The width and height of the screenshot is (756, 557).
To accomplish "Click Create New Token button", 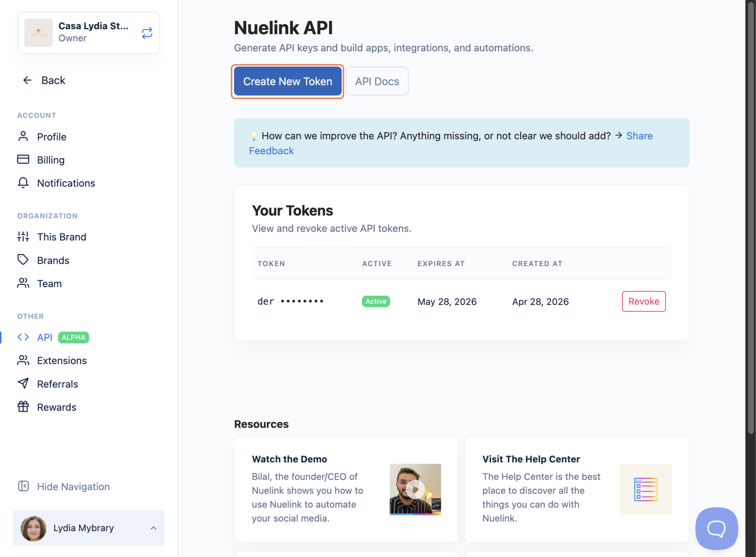I will (x=288, y=81).
